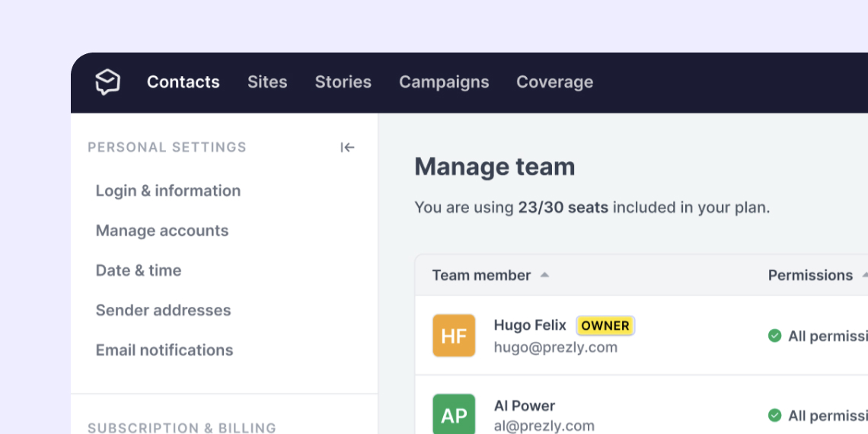868x434 pixels.
Task: Click the green checkmark in Hugo Felix's row
Action: tap(775, 336)
